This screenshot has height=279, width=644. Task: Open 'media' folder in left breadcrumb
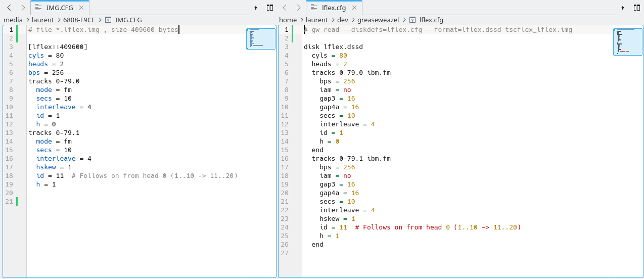(x=13, y=20)
